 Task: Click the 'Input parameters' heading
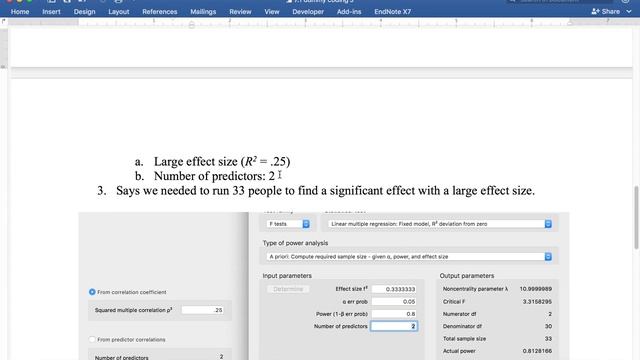[x=287, y=276]
